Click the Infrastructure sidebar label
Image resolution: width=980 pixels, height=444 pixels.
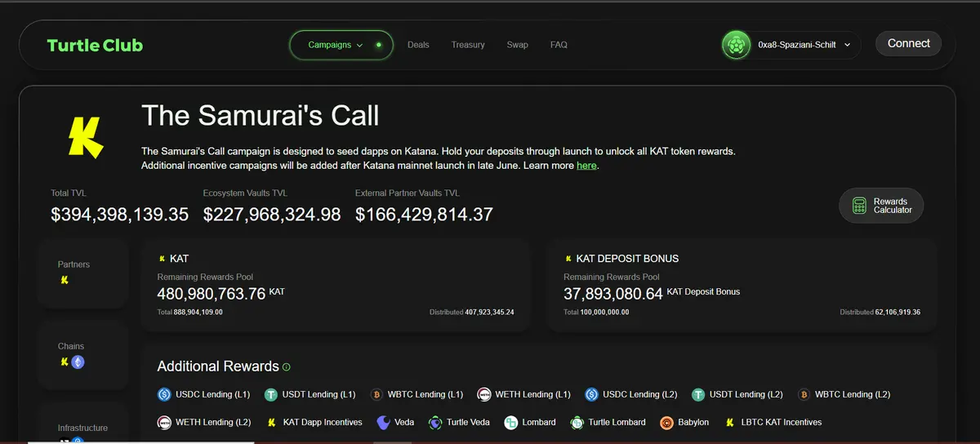(82, 428)
